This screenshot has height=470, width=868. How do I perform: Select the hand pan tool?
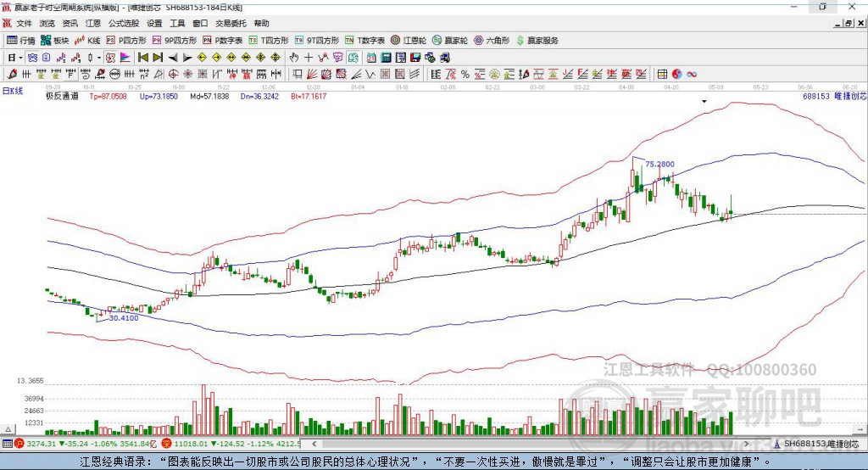tap(294, 57)
